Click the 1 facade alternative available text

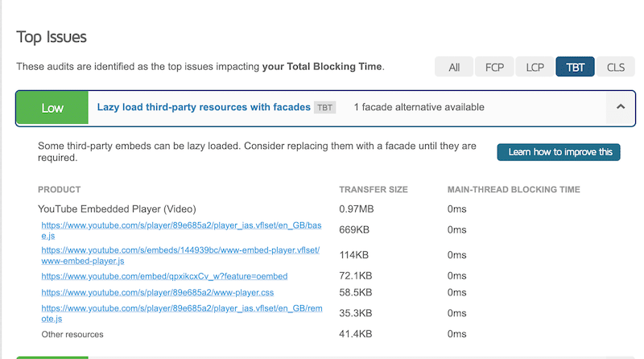[419, 107]
